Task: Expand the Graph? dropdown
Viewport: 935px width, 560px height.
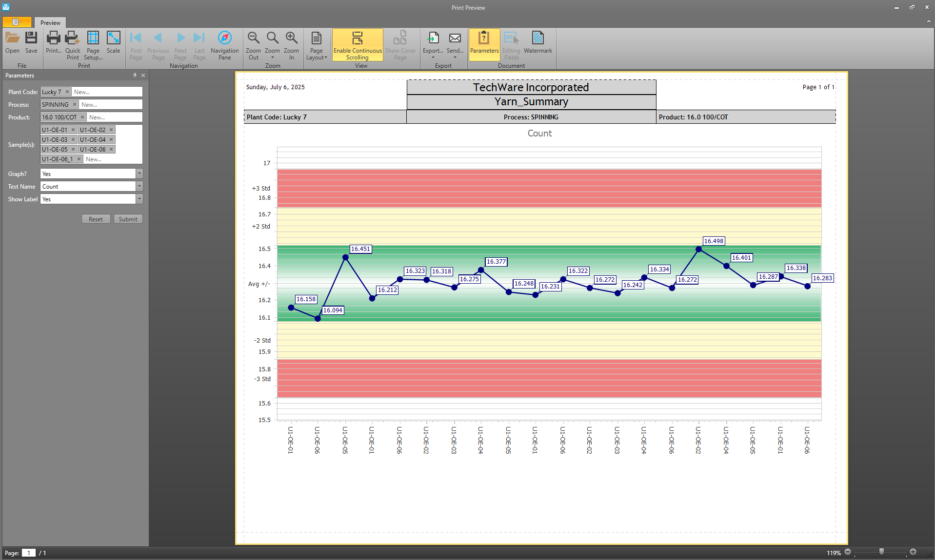Action: tap(139, 174)
